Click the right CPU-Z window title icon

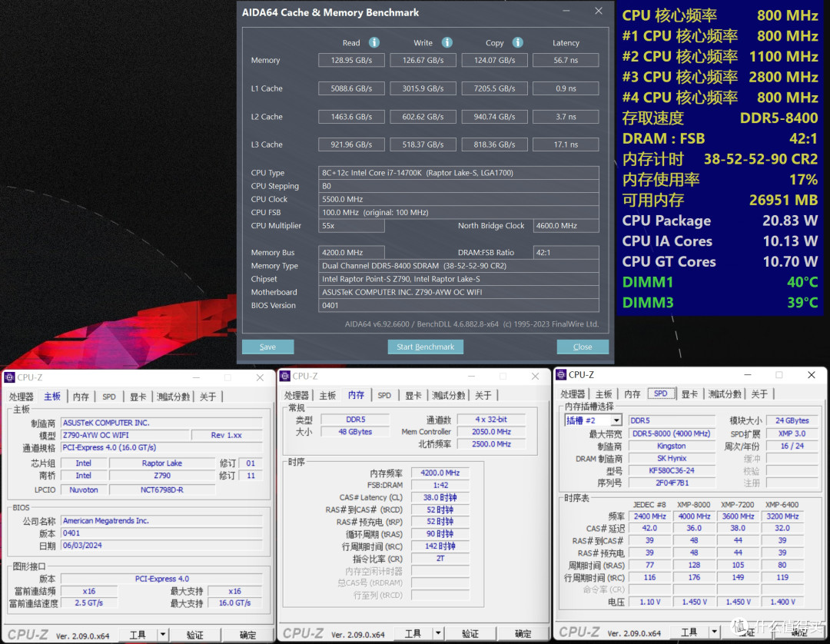561,375
